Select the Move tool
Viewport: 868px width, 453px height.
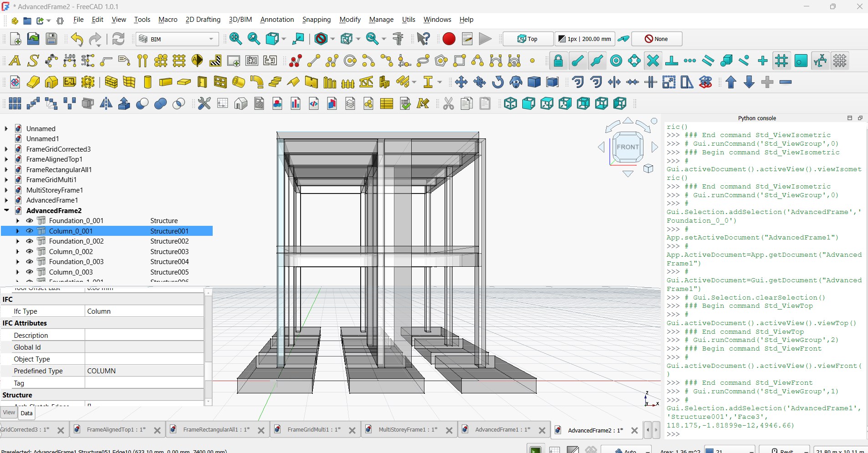pos(461,82)
